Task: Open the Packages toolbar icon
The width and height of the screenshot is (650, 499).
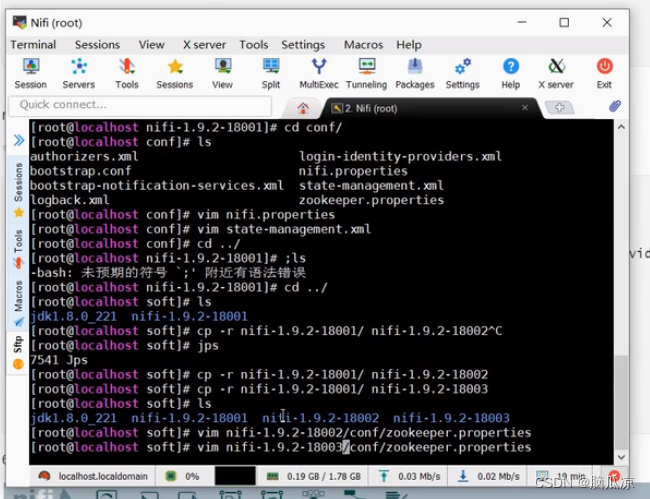Action: pyautogui.click(x=415, y=74)
